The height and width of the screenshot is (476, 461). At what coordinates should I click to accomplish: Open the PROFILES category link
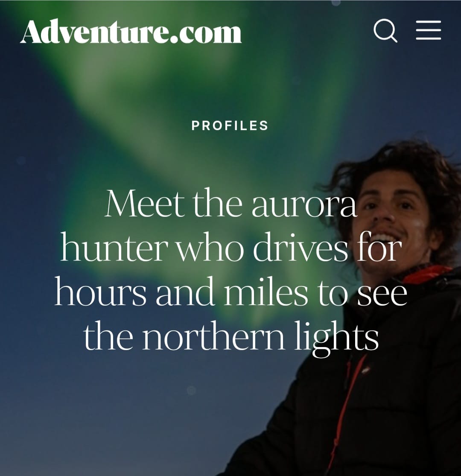point(230,126)
